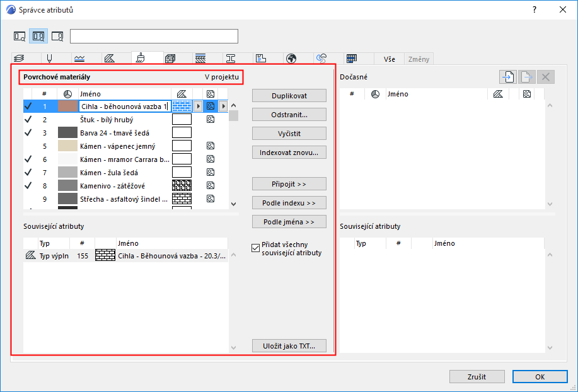Click the search text field
Viewport: 578px width, 392px height.
click(x=154, y=36)
